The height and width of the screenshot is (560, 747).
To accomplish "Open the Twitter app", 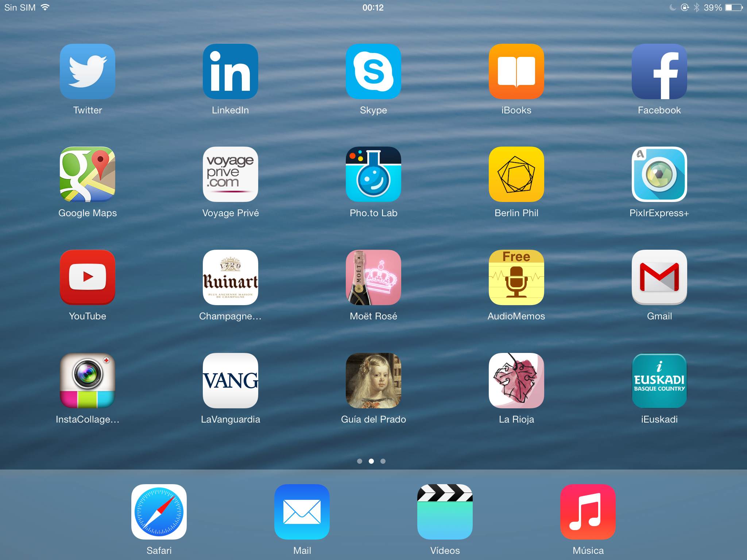I will click(88, 71).
